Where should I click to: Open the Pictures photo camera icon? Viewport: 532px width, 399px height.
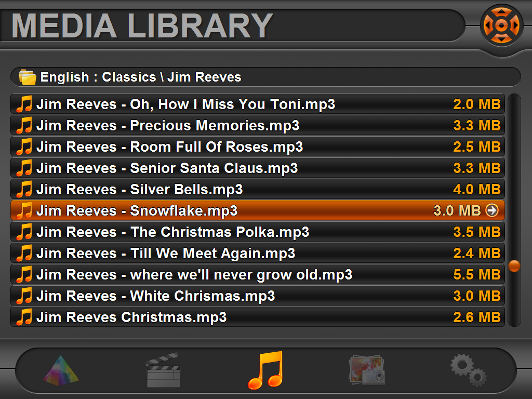coord(367,370)
